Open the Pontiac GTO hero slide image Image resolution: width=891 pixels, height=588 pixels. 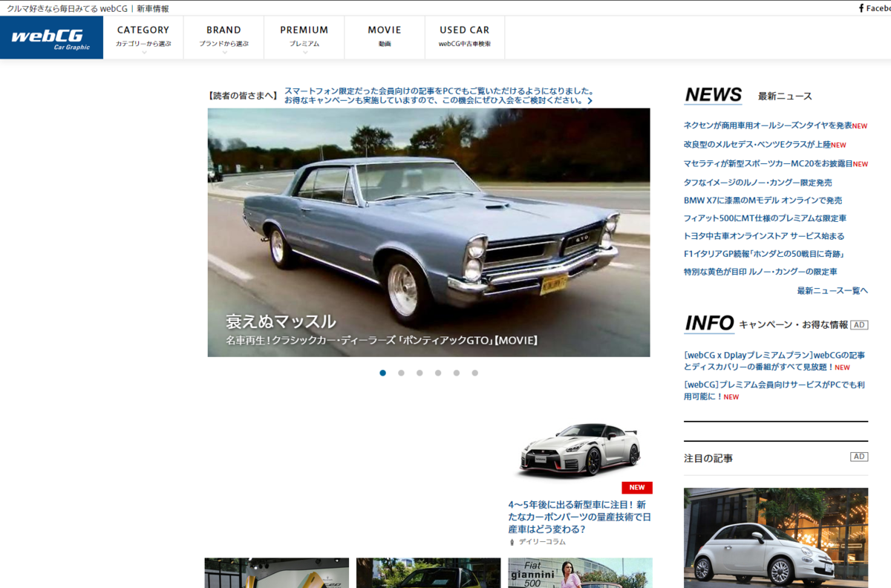428,232
